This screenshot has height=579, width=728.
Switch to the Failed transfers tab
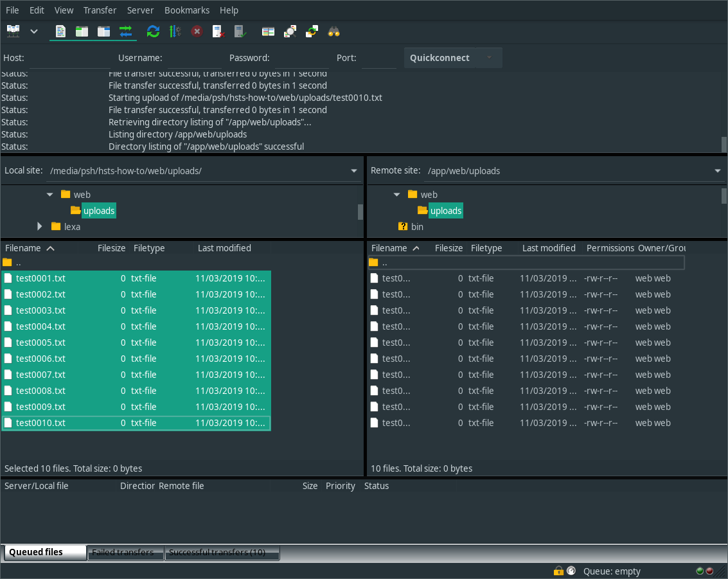click(125, 552)
